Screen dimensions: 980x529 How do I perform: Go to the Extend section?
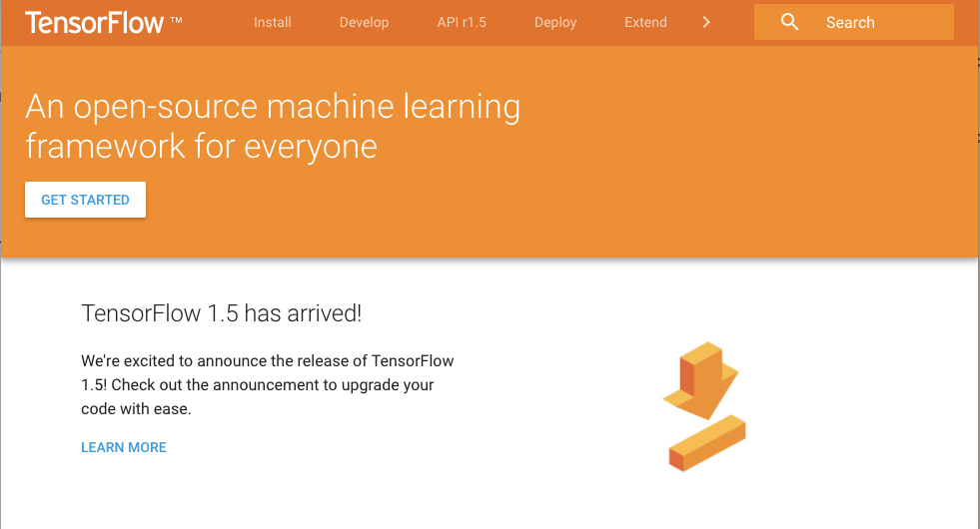coord(645,23)
